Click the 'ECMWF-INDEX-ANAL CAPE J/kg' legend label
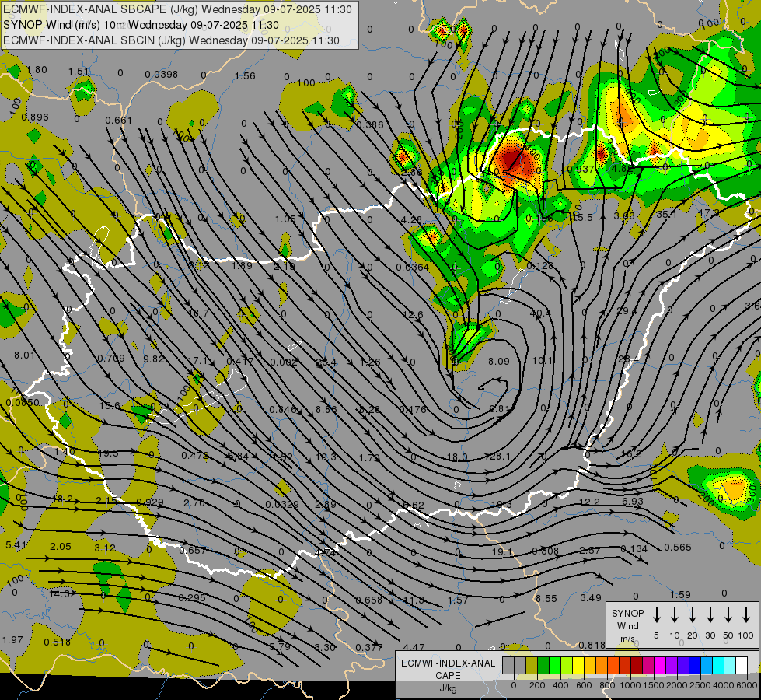 448,675
